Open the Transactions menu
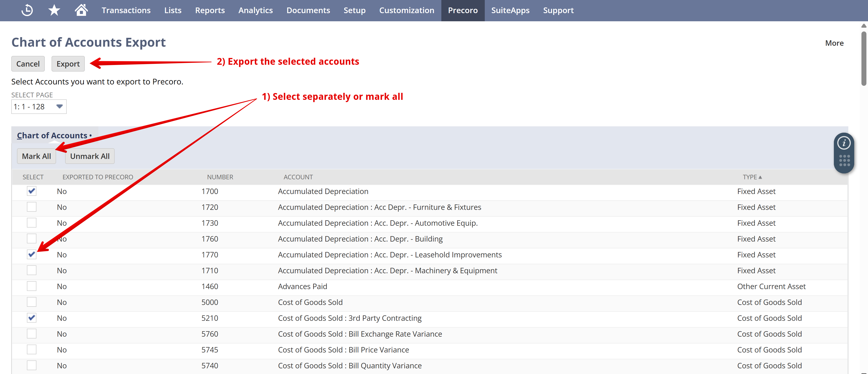868x374 pixels. (x=126, y=10)
